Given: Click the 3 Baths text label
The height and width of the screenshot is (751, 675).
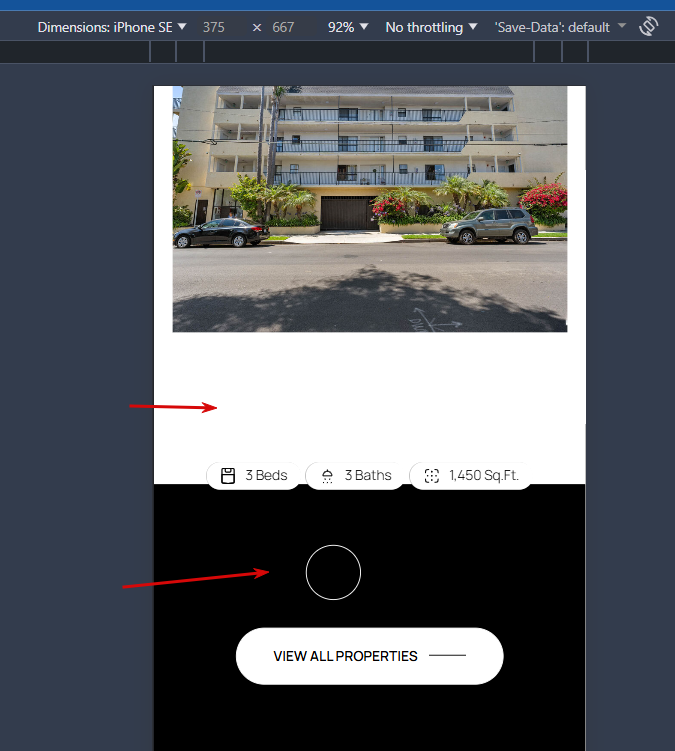Looking at the screenshot, I should pyautogui.click(x=368, y=475).
